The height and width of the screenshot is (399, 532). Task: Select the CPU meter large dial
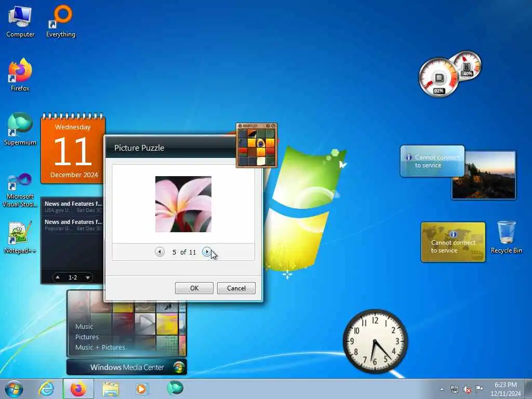pos(438,77)
